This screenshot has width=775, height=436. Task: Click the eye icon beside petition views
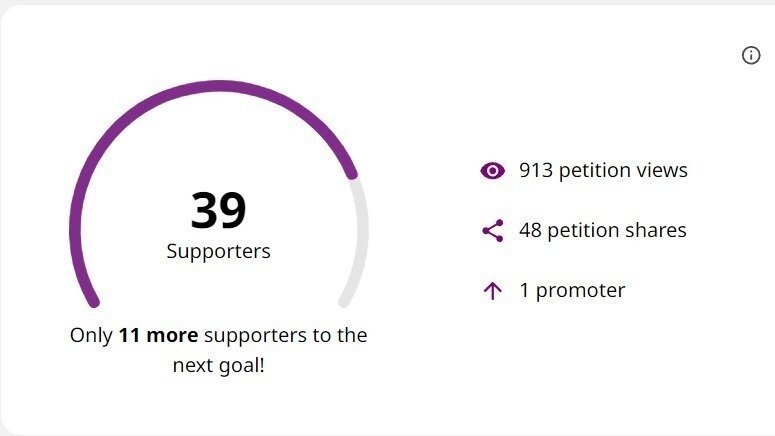pos(492,171)
